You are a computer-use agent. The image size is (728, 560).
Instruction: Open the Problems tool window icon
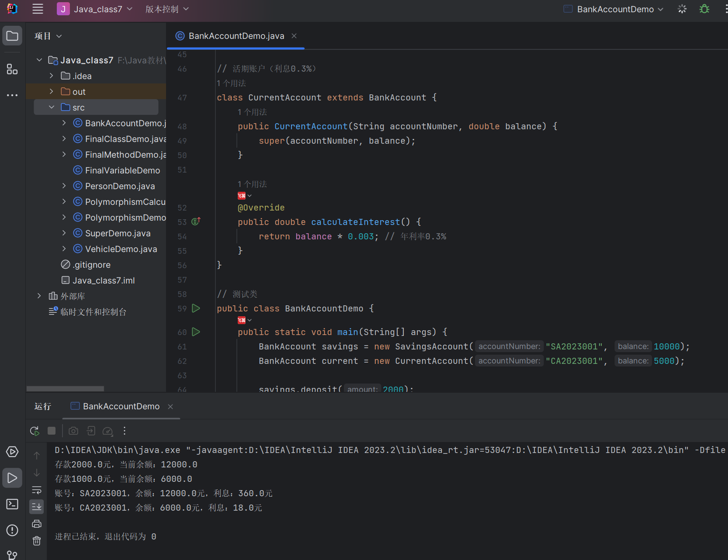tap(12, 530)
